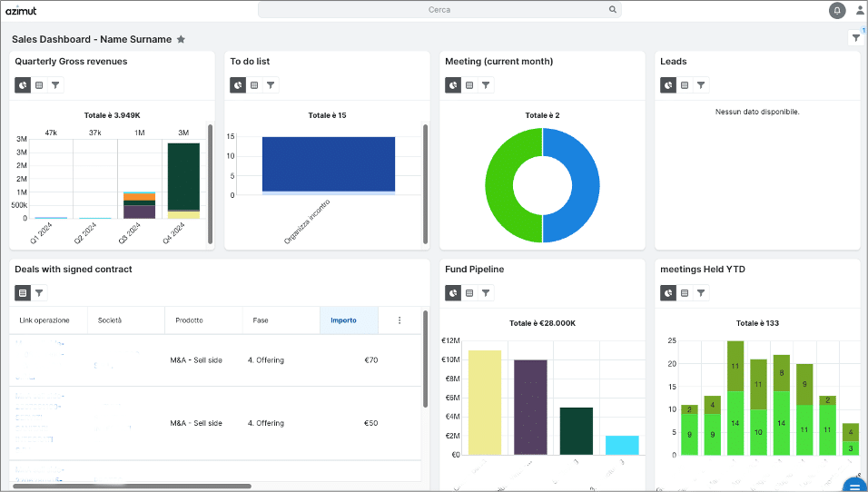Open filter for meetings Held YTD
Viewport: 868px width, 492px height.
coord(701,293)
